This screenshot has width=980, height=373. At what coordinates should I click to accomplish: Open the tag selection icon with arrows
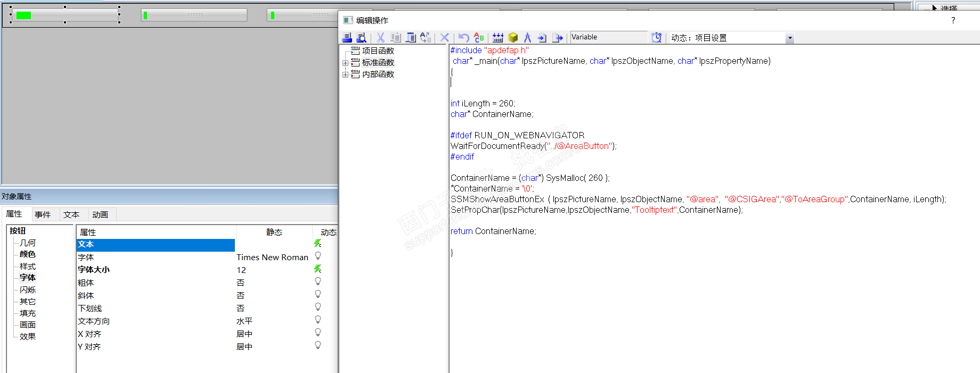tap(497, 38)
